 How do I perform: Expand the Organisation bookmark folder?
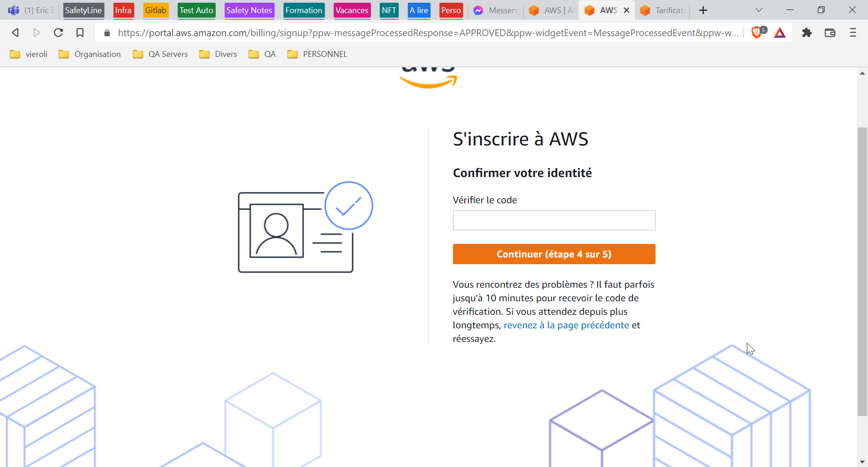[x=90, y=54]
